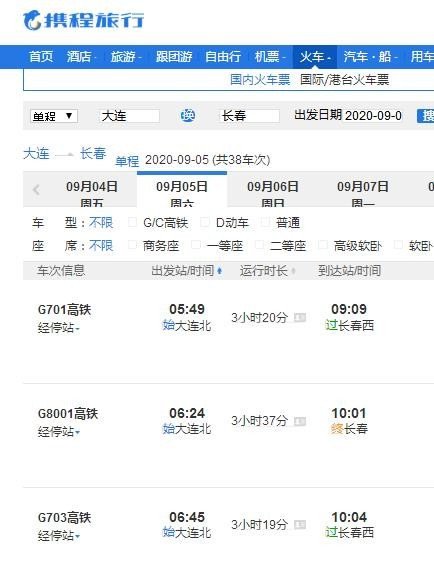Click 大连 breadcrumb link
Image resolution: width=434 pixels, height=577 pixels.
coord(36,153)
